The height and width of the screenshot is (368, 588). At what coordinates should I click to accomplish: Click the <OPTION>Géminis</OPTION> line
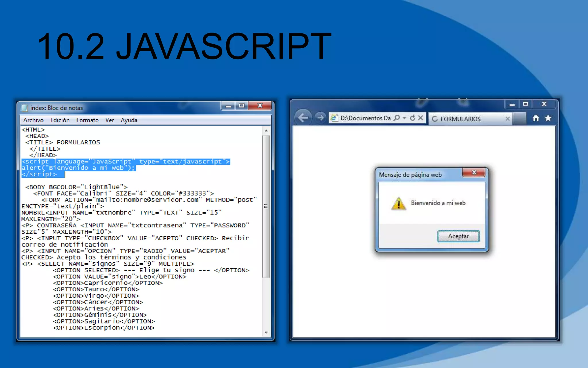pyautogui.click(x=100, y=315)
